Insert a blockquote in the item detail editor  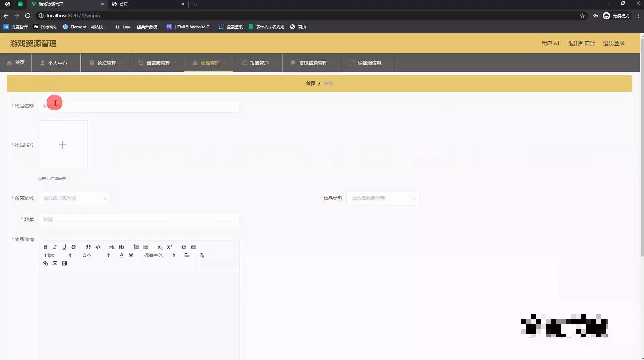click(x=88, y=247)
